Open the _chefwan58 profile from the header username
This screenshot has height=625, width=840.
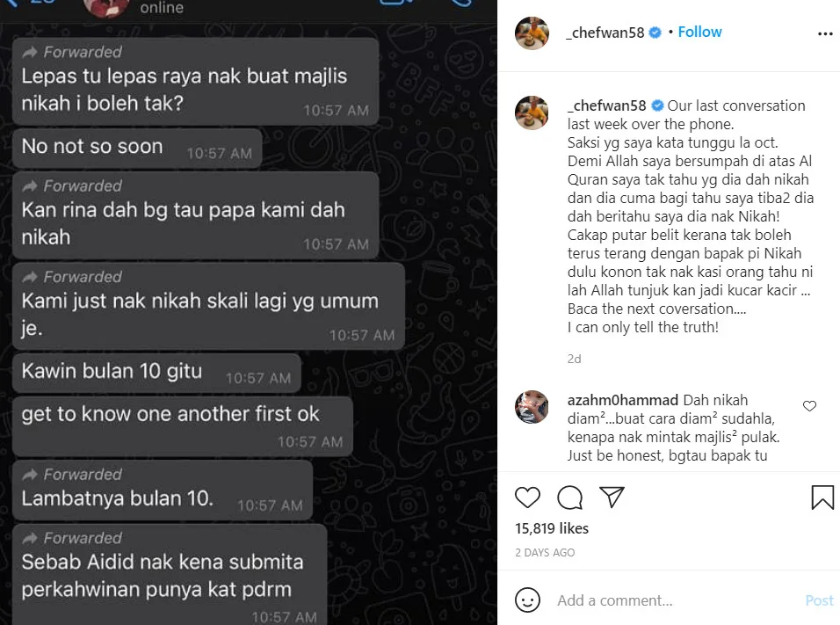click(x=606, y=33)
